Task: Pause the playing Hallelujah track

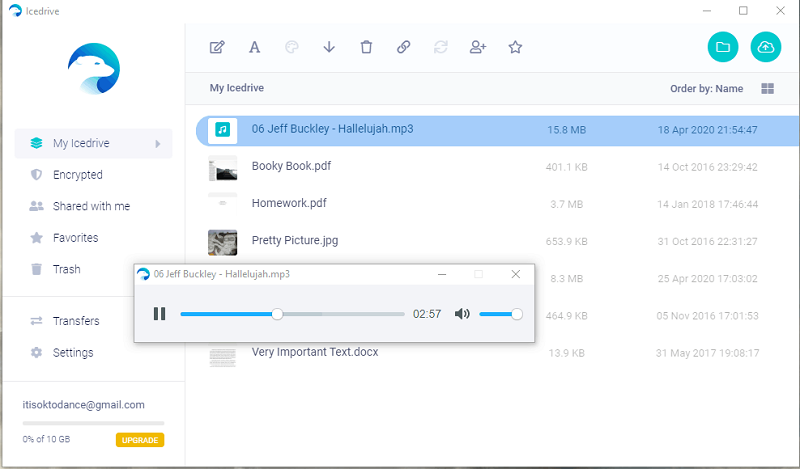Action: click(x=159, y=314)
